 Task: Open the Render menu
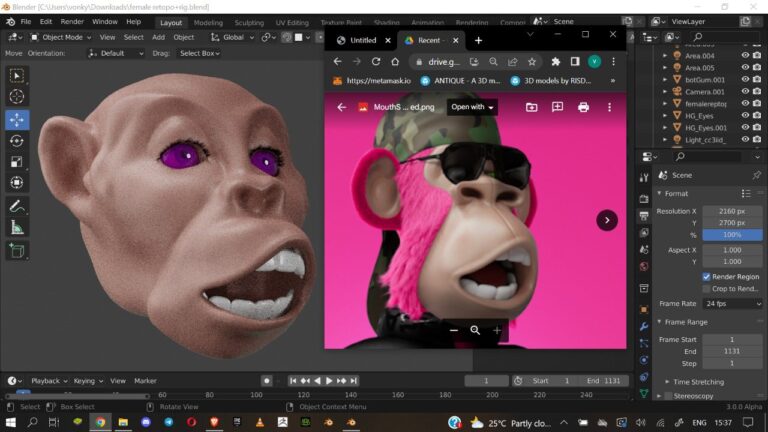(x=72, y=21)
